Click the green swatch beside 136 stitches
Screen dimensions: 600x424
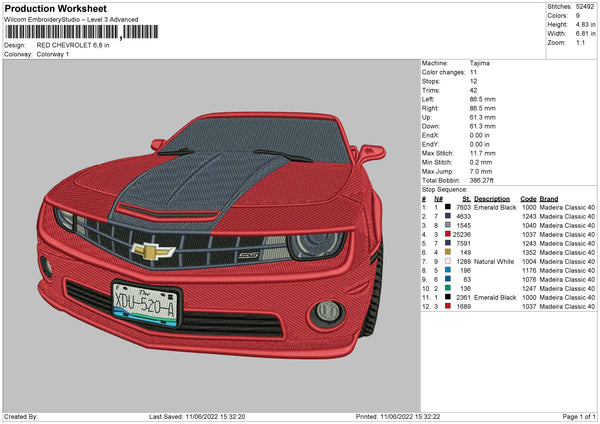[448, 288]
